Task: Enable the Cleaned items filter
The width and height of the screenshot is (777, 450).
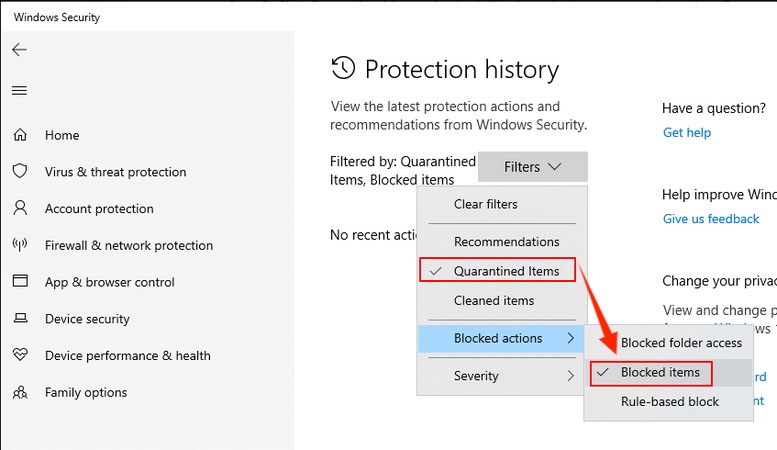Action: 494,301
